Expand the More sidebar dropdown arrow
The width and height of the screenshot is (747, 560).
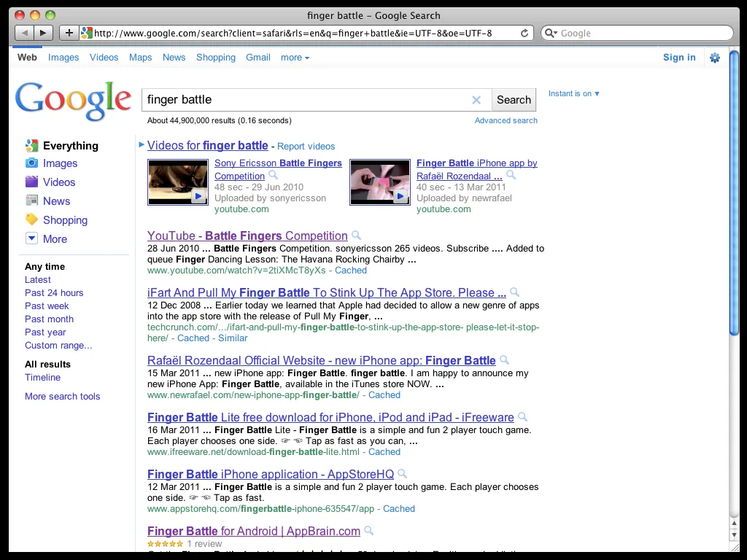31,238
